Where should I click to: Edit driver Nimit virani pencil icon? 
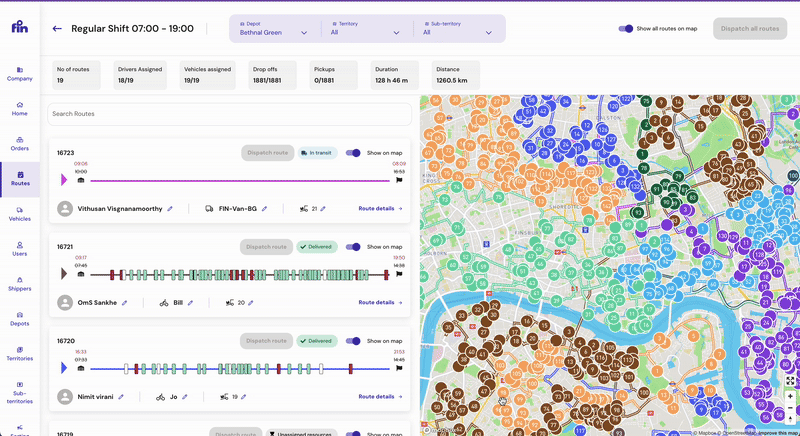point(121,397)
